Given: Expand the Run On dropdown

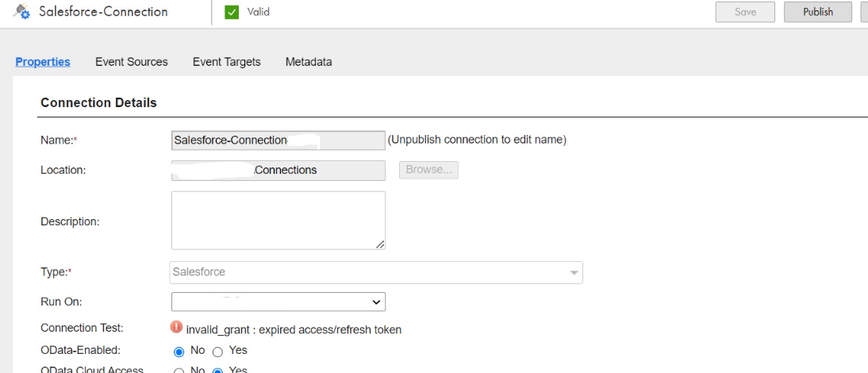Looking at the screenshot, I should [278, 302].
